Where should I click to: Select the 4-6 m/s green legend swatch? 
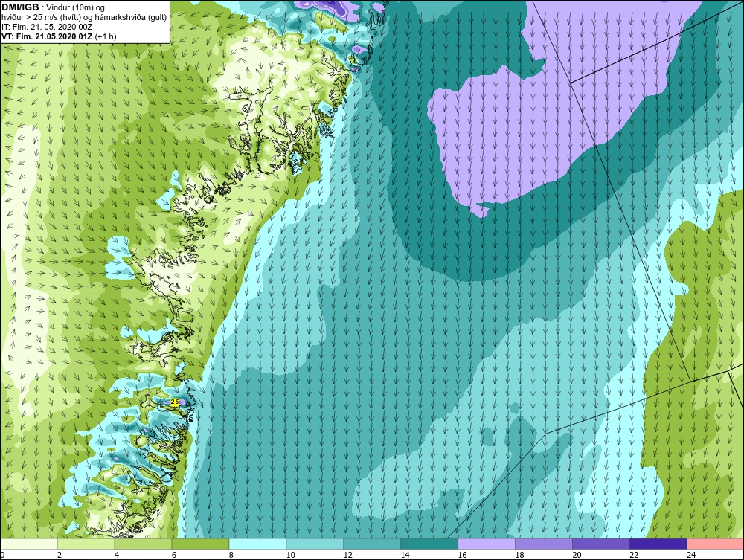click(144, 544)
